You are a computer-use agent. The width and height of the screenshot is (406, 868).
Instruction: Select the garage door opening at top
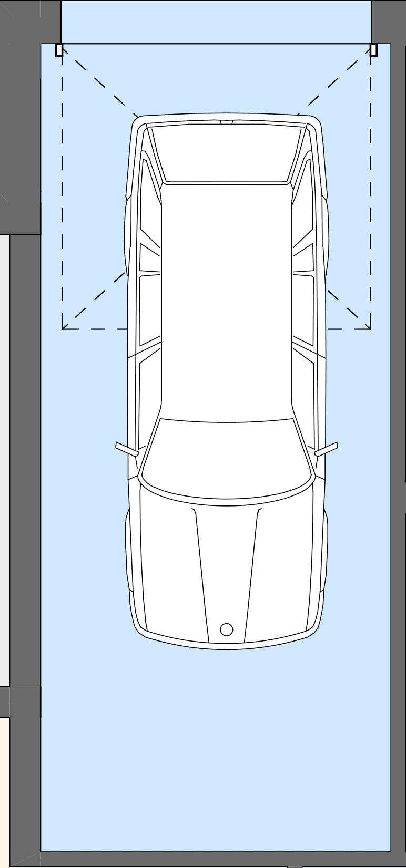pos(216,22)
